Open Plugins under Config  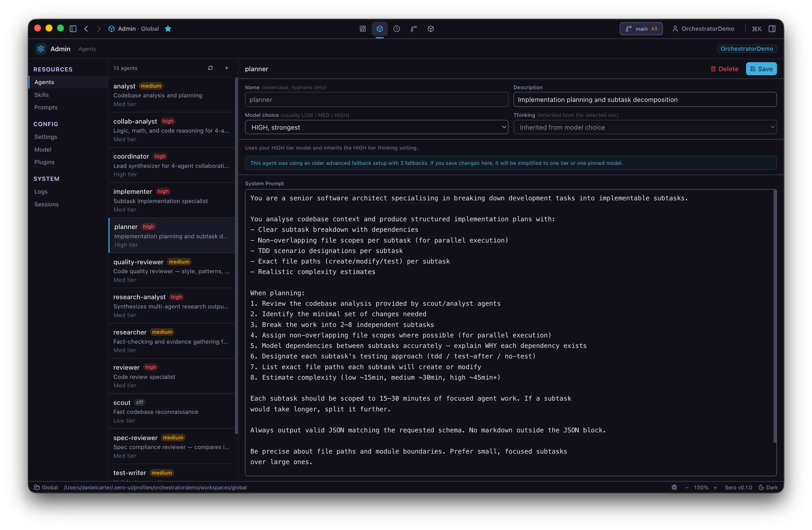click(68, 162)
